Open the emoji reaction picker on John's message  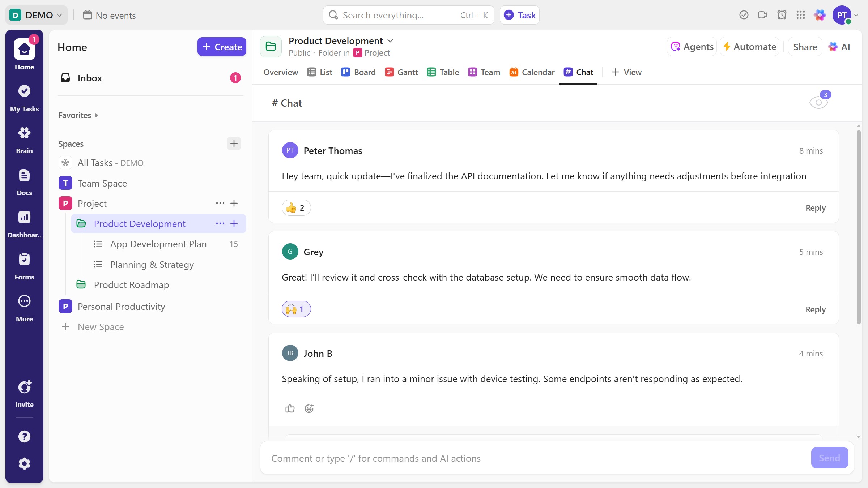coord(309,408)
